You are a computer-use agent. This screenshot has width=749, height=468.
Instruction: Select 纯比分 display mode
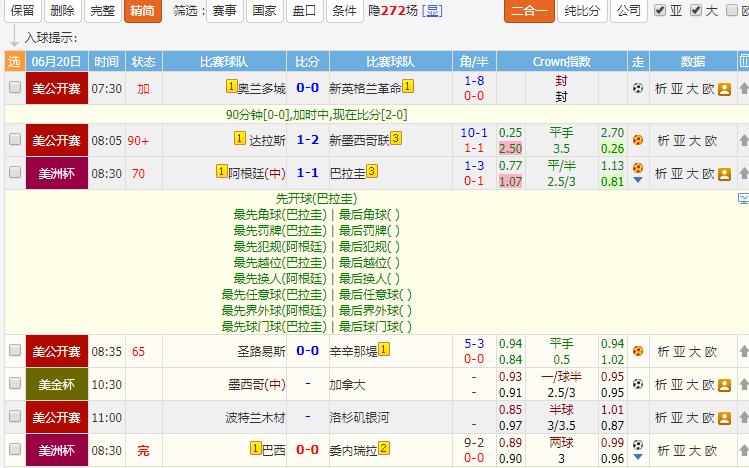pyautogui.click(x=582, y=11)
